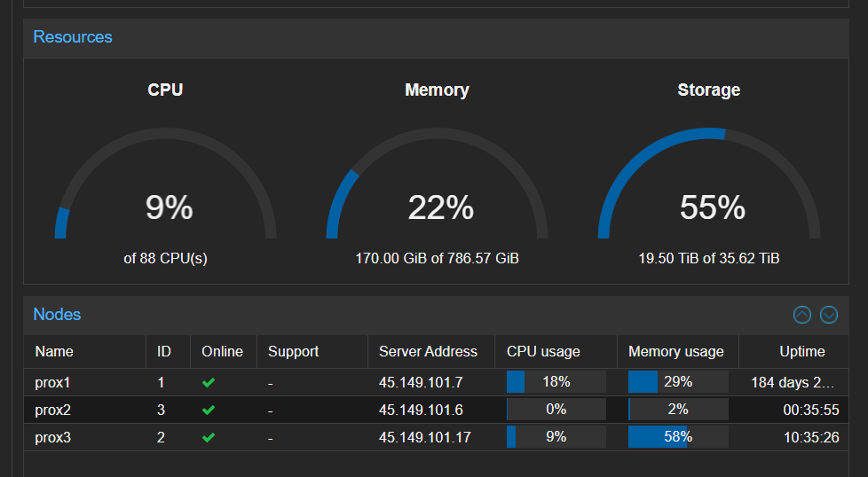Click the CPU gauge heading
868x477 pixels.
pyautogui.click(x=165, y=90)
